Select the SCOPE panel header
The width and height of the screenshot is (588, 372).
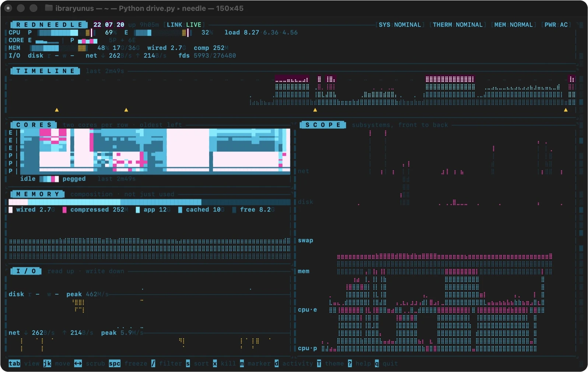click(x=323, y=125)
